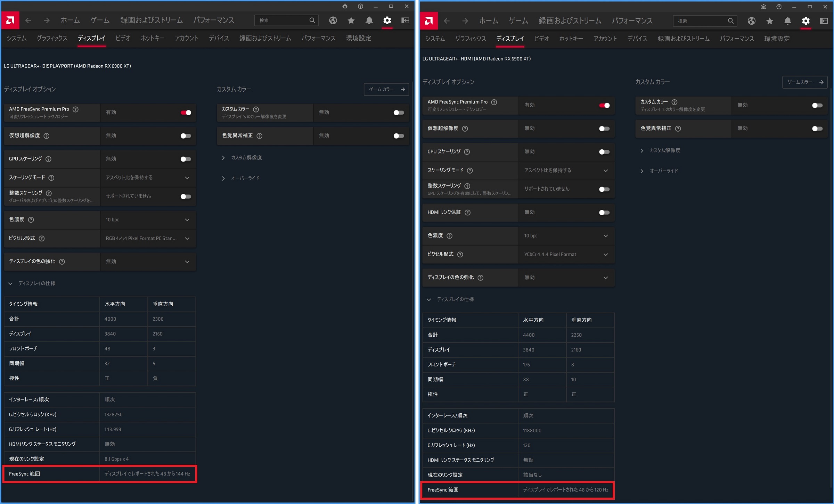Enable 仮想超解像度 toggle in left window
Image resolution: width=834 pixels, height=504 pixels.
186,136
